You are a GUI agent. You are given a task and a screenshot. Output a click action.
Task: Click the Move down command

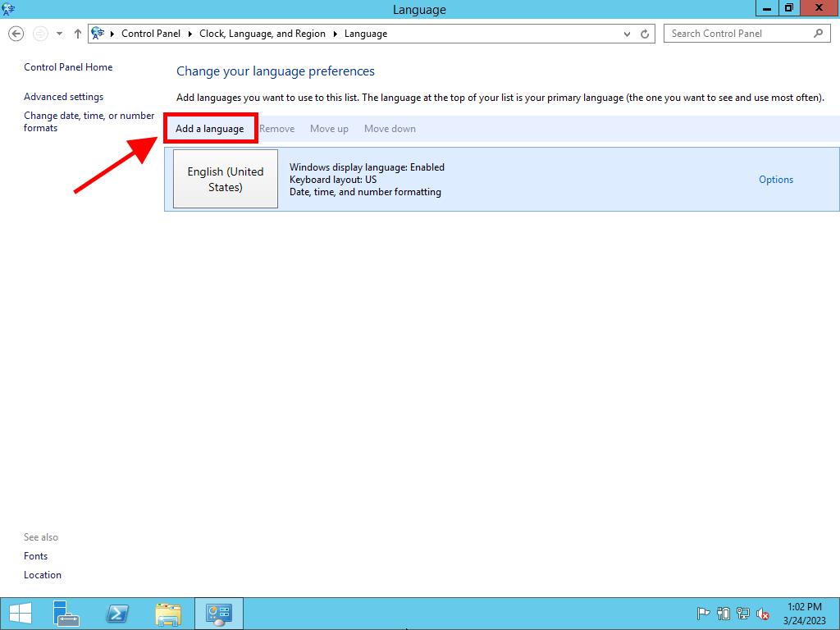(390, 129)
